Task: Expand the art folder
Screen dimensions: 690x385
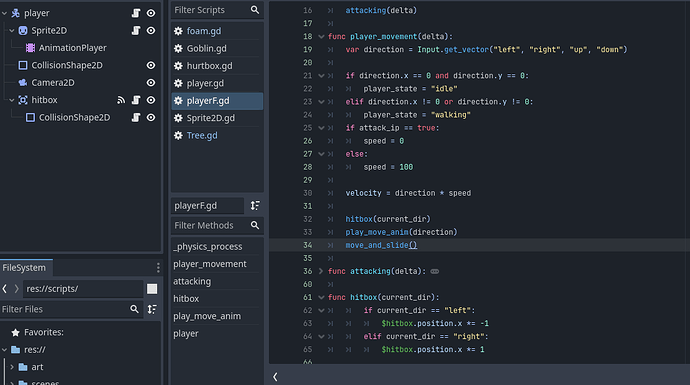Action: point(12,367)
